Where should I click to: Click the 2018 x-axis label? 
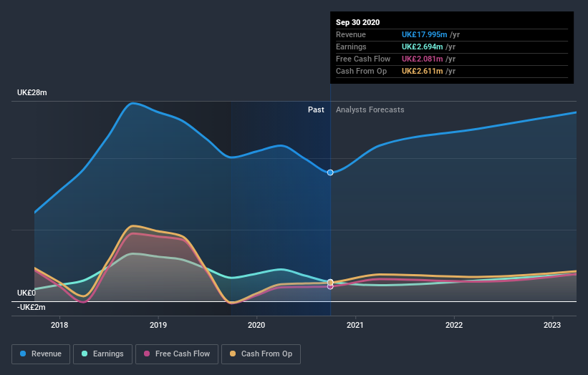tap(59, 325)
